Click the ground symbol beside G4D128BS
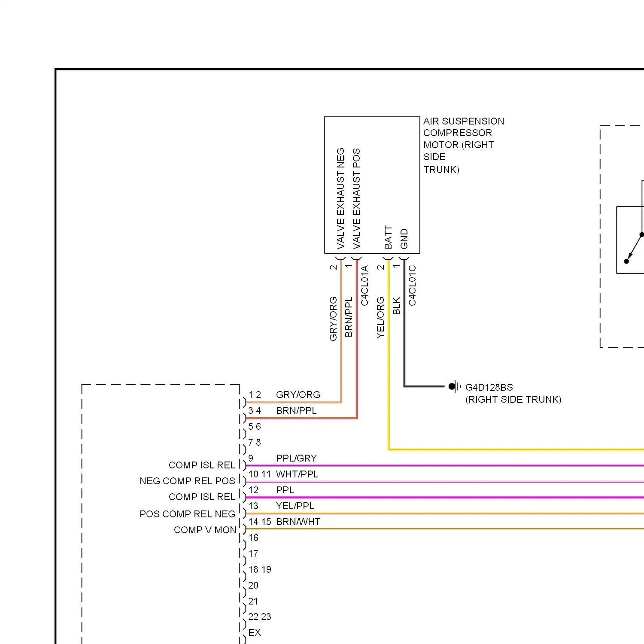 coord(454,387)
